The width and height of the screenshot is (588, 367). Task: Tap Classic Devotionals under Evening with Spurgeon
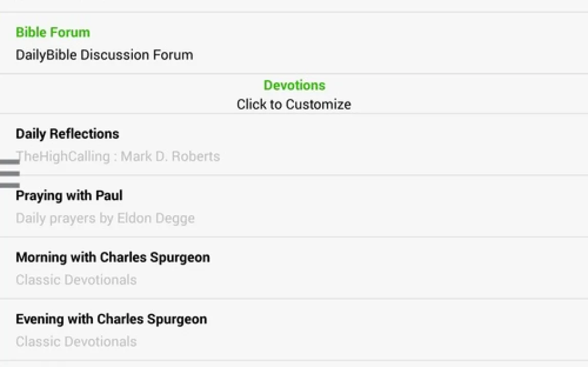tap(76, 341)
